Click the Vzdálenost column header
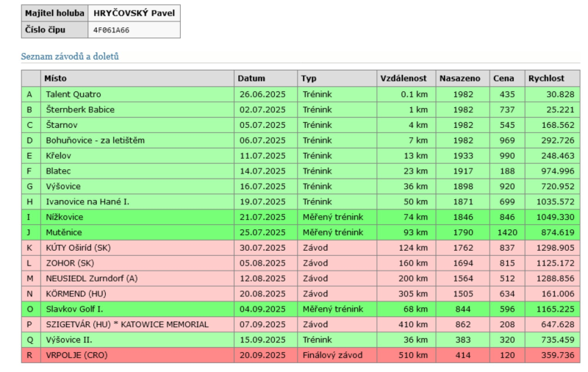This screenshot has width=588, height=372. (x=403, y=78)
